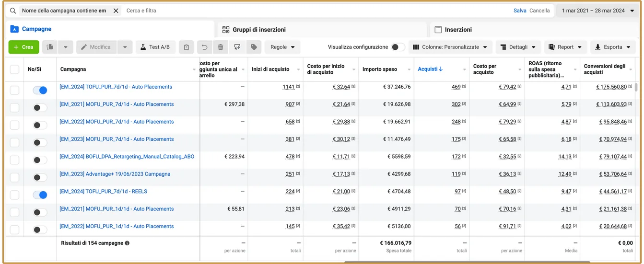Turn off [EM_2024] TOFU_PUR_7d/1d - Auto Placements campaign
Screen dimensions: 644x264
click(40, 90)
